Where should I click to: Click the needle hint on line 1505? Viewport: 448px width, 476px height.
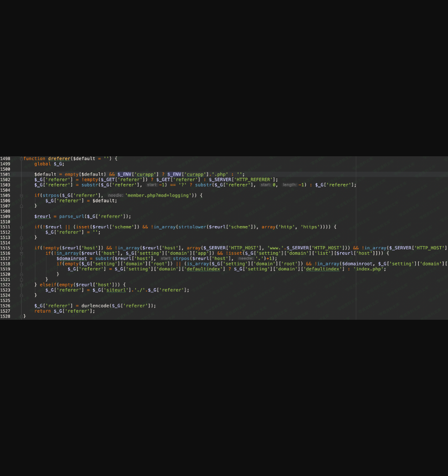[115, 196]
